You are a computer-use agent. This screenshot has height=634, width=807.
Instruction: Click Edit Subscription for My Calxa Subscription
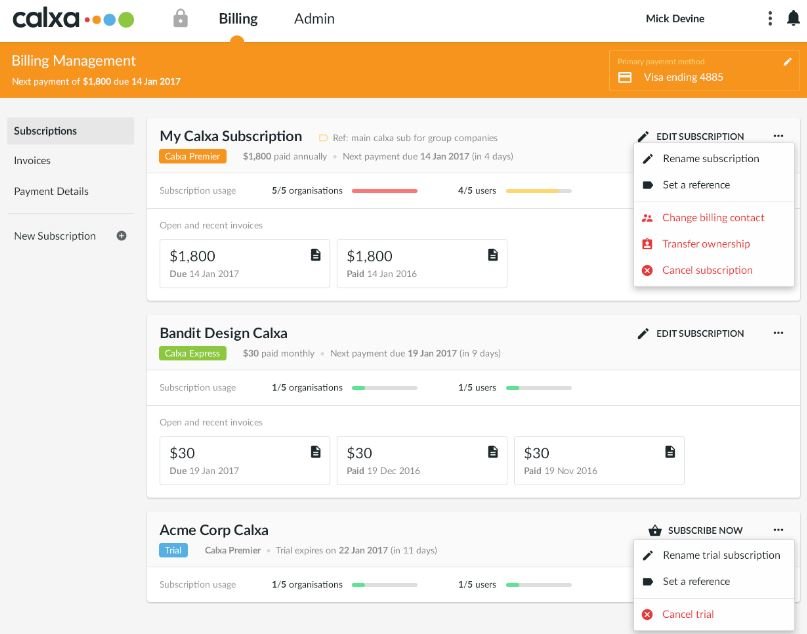[691, 136]
